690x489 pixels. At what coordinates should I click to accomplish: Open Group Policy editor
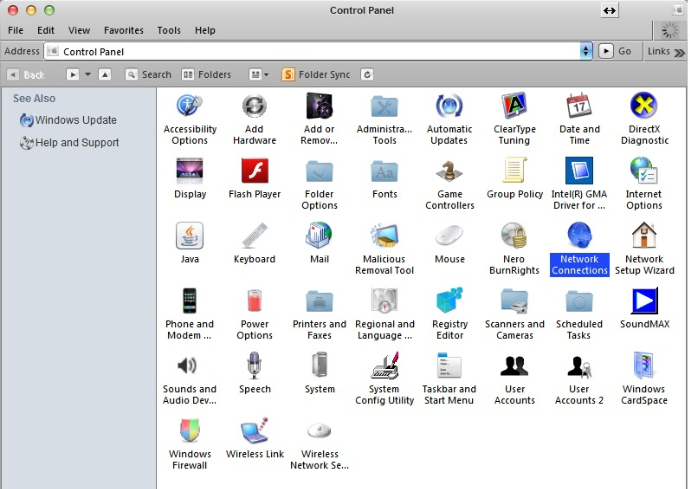tap(514, 178)
